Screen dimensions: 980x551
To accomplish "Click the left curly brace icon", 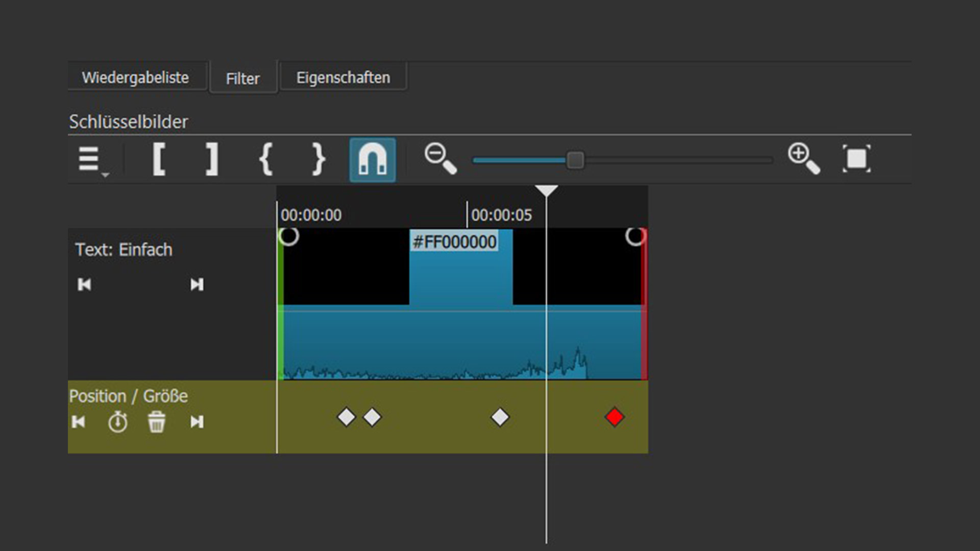I will [x=265, y=160].
